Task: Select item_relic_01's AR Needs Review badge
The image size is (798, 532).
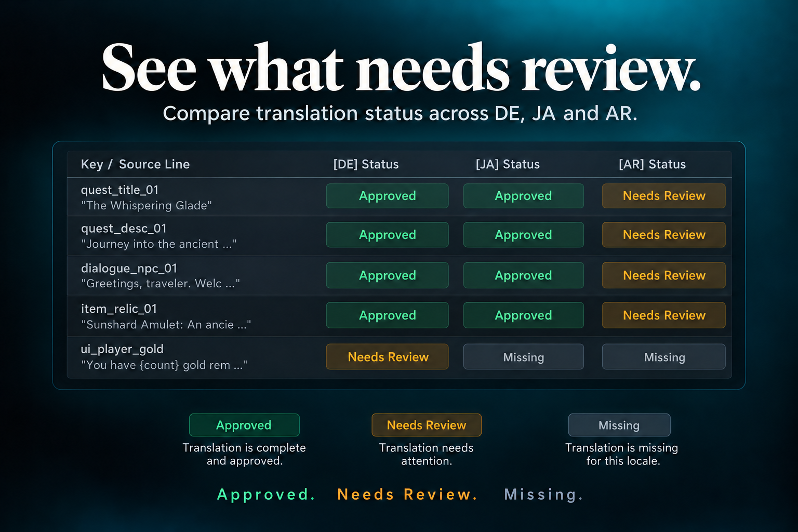Action: coord(663,315)
